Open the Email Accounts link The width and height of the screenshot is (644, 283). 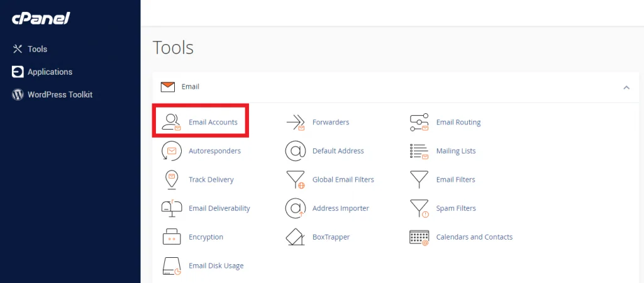[x=213, y=122]
